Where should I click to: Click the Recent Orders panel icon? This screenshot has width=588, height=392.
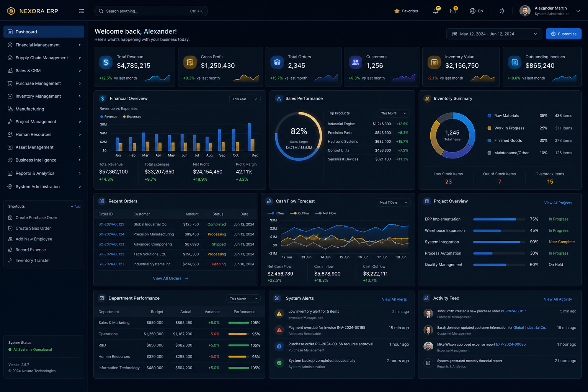click(x=102, y=201)
